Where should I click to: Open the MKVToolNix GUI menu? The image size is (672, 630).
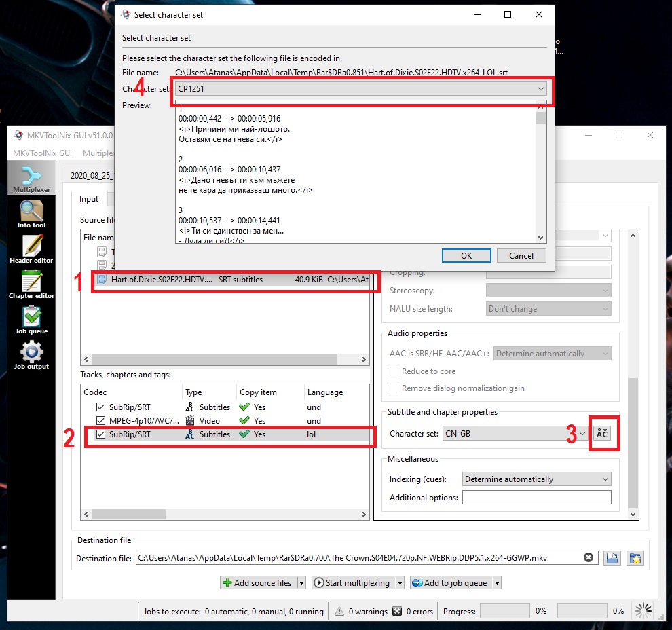coord(42,153)
